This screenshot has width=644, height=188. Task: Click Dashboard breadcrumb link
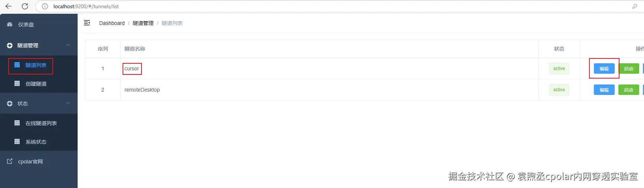coord(112,23)
